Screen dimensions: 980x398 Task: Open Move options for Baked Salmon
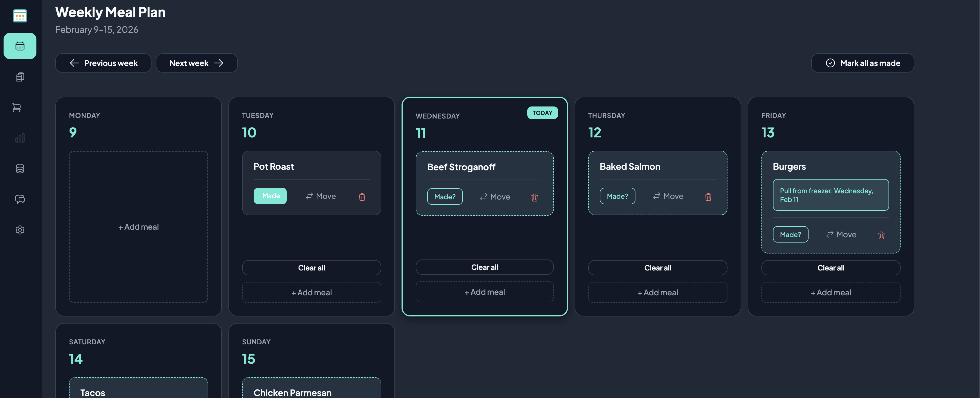tap(668, 197)
